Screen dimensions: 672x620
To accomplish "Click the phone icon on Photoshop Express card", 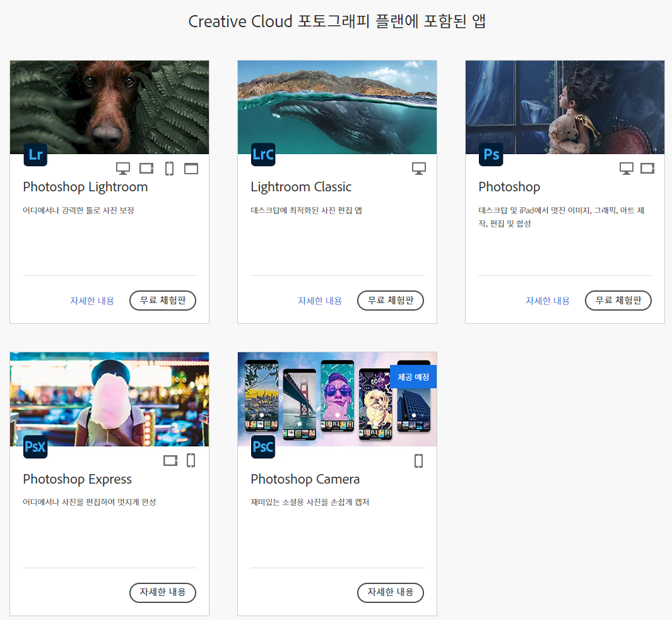I will coord(191,460).
